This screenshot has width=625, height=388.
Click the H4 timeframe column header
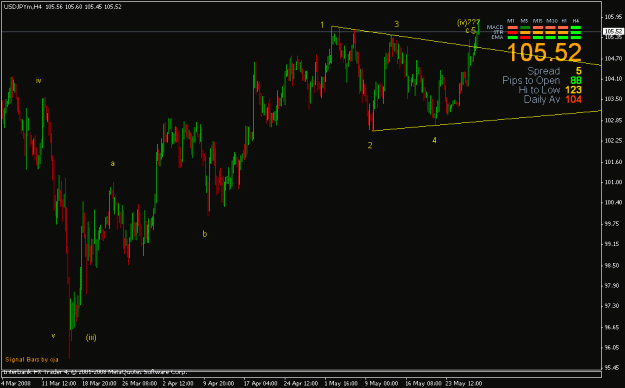(x=576, y=21)
